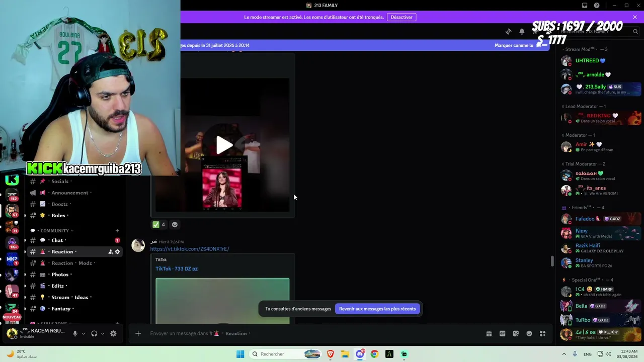Open notification settings bell in the channel header
Image resolution: width=644 pixels, height=362 pixels.
pyautogui.click(x=522, y=31)
